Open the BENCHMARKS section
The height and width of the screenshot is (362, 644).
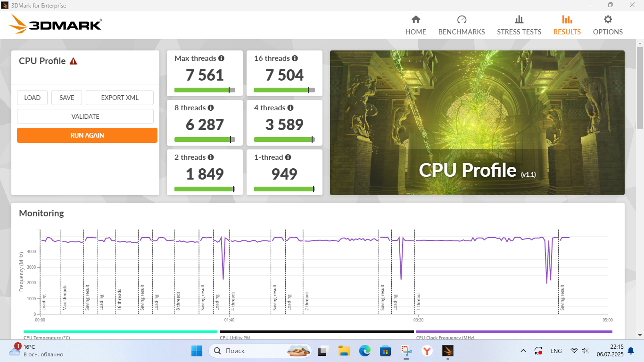462,25
